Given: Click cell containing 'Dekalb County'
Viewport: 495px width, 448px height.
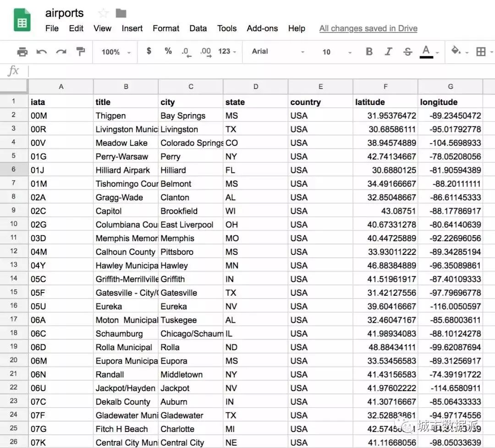Looking at the screenshot, I should click(126, 402).
